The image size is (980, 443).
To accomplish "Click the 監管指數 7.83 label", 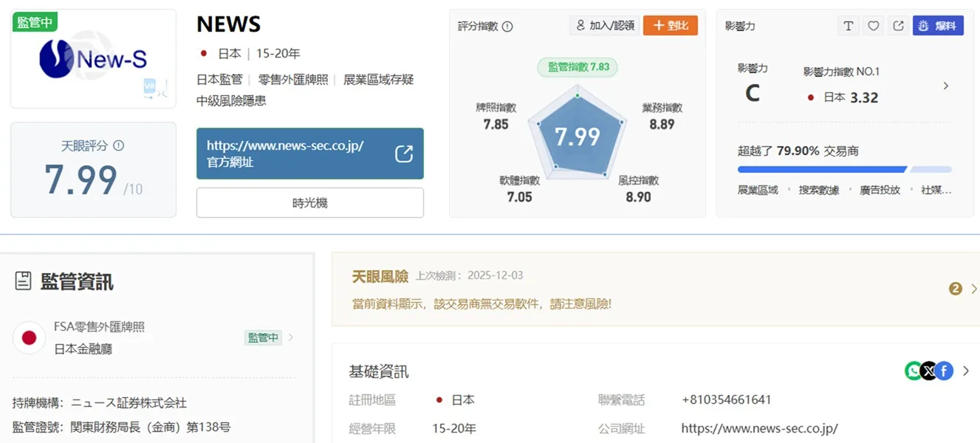I will point(578,66).
